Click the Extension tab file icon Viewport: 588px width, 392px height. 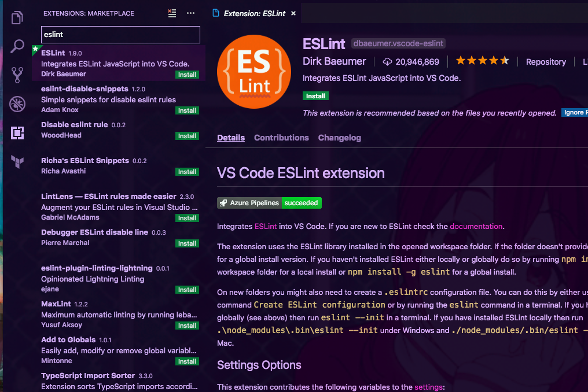coord(216,13)
